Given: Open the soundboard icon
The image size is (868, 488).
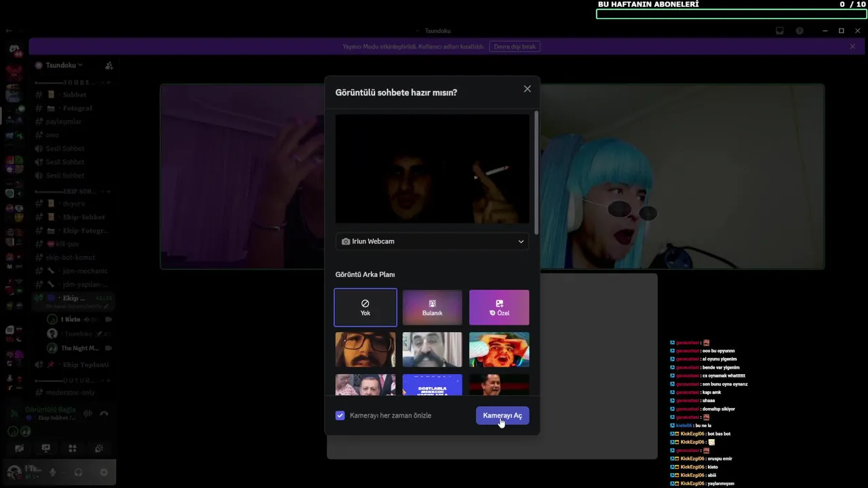Looking at the screenshot, I should [x=99, y=448].
